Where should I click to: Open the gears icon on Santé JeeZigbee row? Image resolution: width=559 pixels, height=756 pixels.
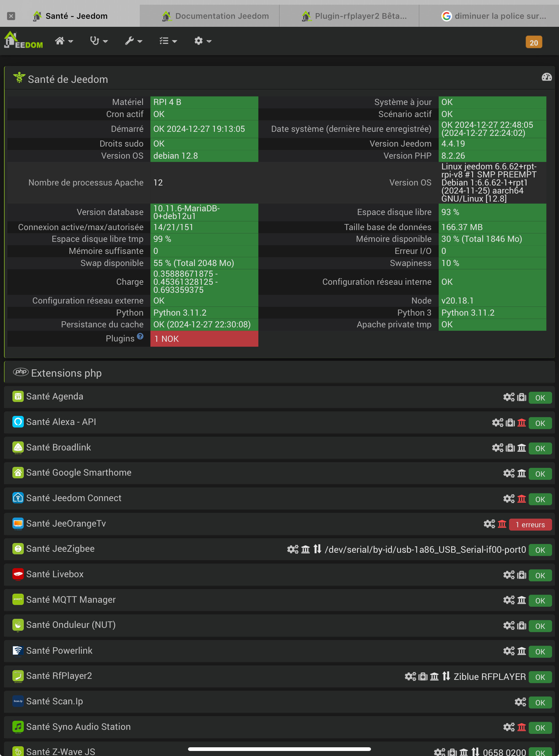(x=293, y=549)
